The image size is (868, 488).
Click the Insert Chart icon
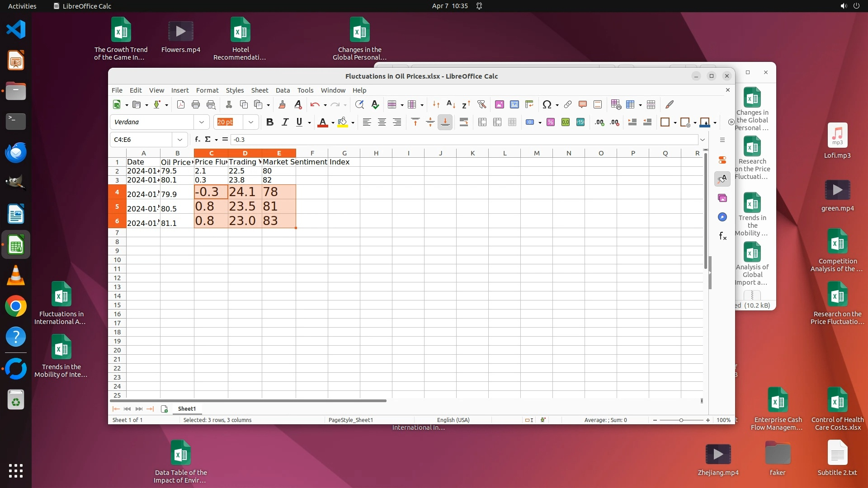(514, 105)
